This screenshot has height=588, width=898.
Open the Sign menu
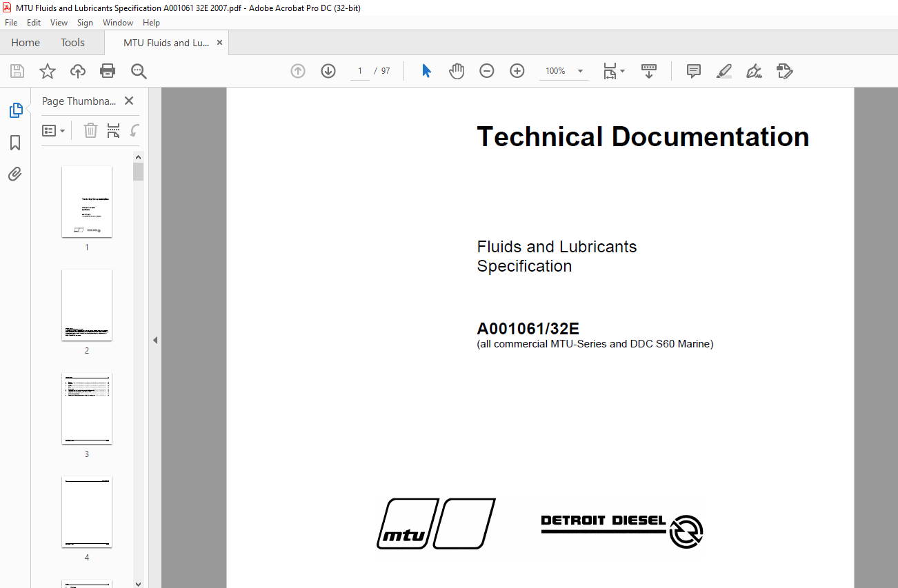(85, 23)
